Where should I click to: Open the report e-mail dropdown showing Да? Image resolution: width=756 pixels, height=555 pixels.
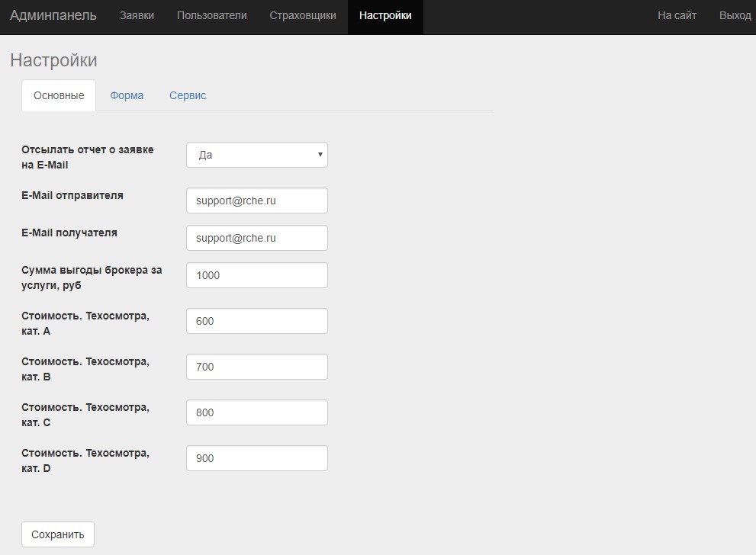point(256,155)
